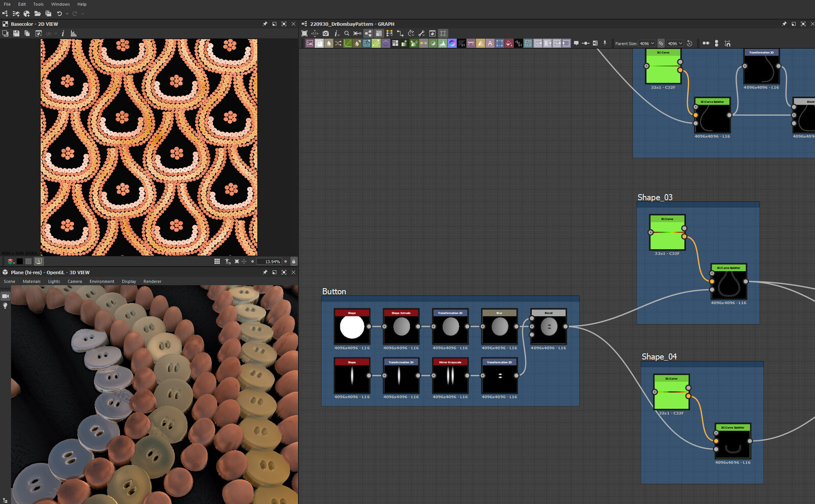Toggle the link between Parent Size dimensions
The height and width of the screenshot is (504, 815).
(x=662, y=43)
